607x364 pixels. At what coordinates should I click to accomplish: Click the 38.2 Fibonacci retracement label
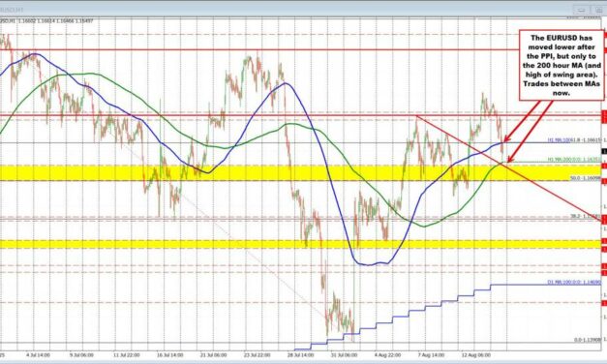click(x=586, y=216)
